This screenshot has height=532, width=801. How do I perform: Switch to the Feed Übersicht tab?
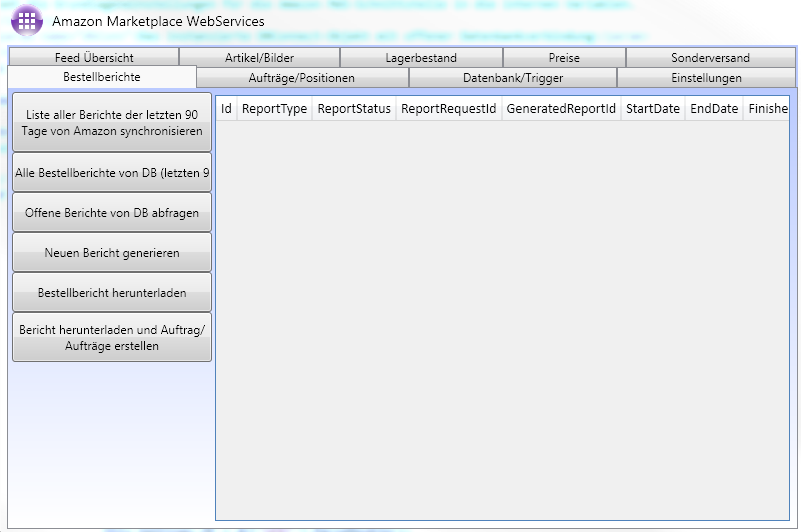pyautogui.click(x=94, y=58)
